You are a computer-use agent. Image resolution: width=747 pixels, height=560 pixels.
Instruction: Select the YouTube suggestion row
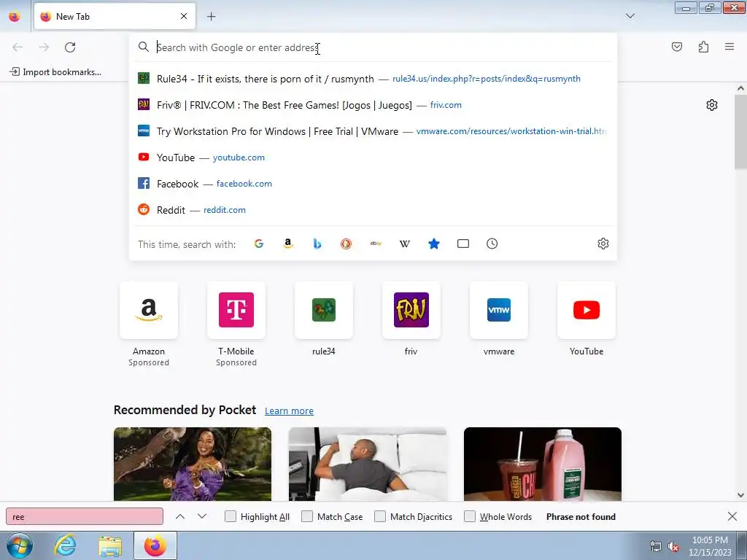[373, 157]
